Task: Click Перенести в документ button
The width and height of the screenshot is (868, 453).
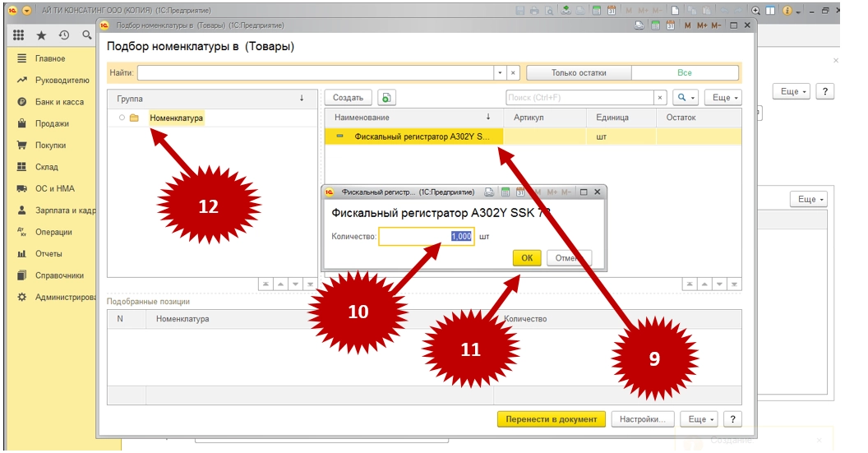Action: [x=552, y=419]
